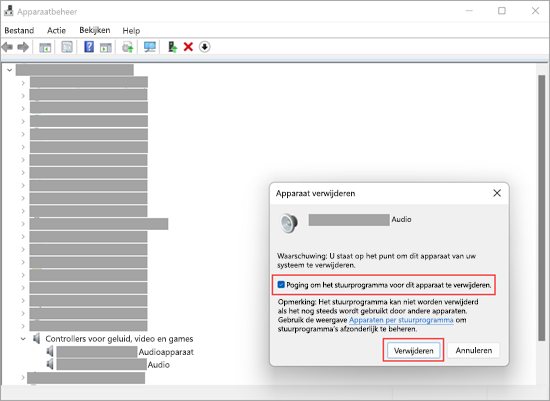The image size is (550, 401).
Task: Click speaker icon next to the tree's Audio row
Action: click(50, 364)
